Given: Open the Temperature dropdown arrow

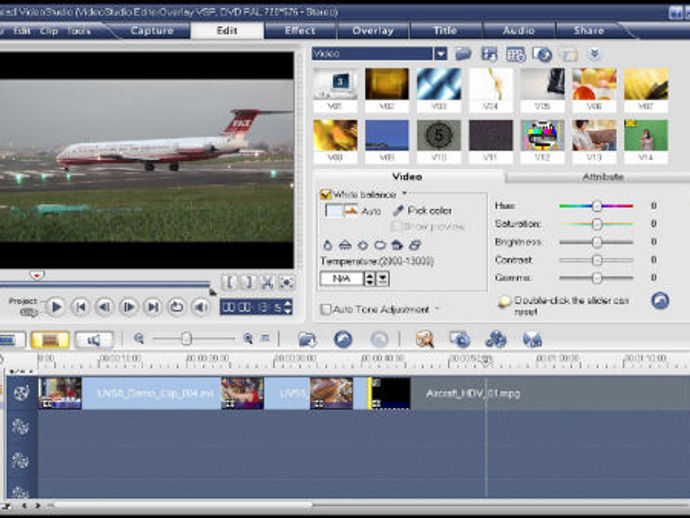Looking at the screenshot, I should tap(383, 279).
